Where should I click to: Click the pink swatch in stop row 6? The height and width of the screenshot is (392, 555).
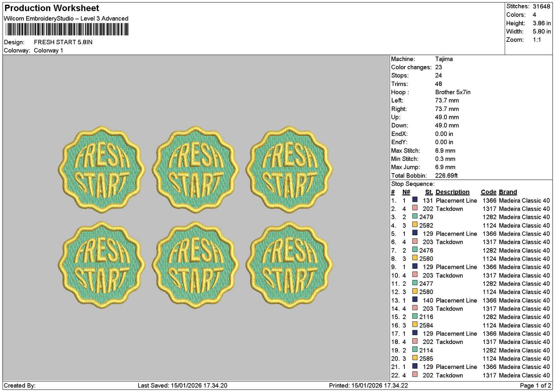tap(415, 241)
